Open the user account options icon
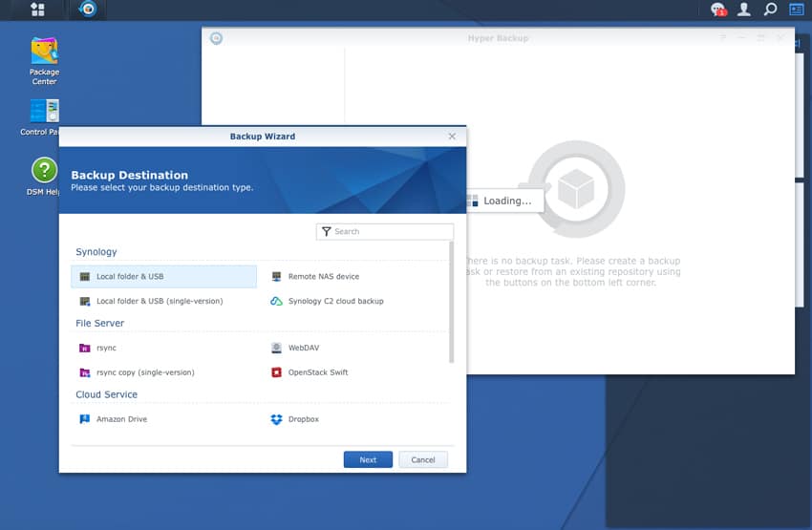 (743, 10)
